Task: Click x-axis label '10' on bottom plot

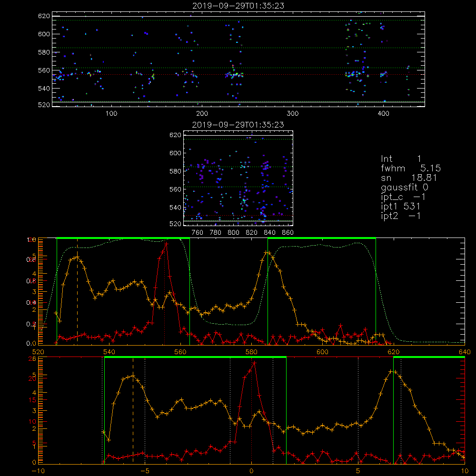Action: pos(465,471)
